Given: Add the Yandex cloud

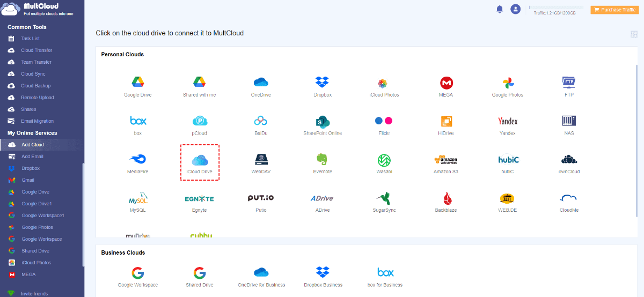Looking at the screenshot, I should (508, 125).
